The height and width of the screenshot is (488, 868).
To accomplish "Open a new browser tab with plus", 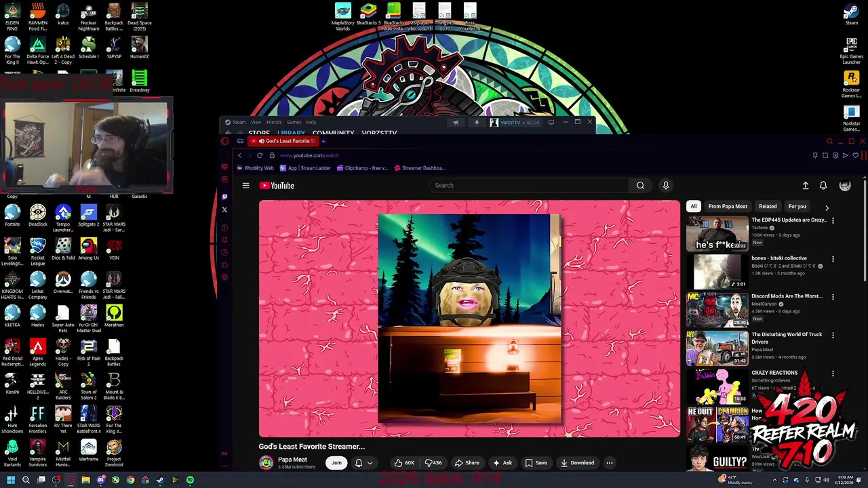I will 323,141.
